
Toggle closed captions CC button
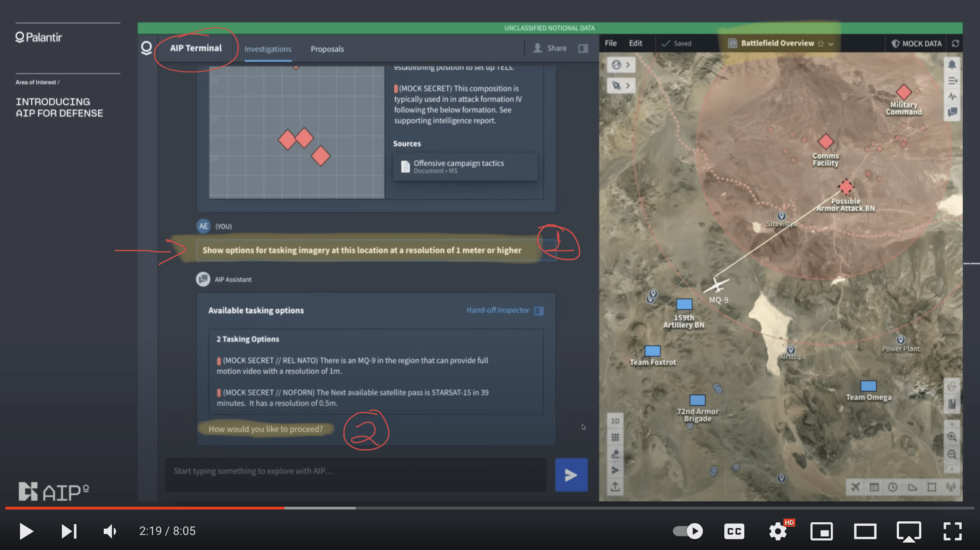pyautogui.click(x=734, y=531)
